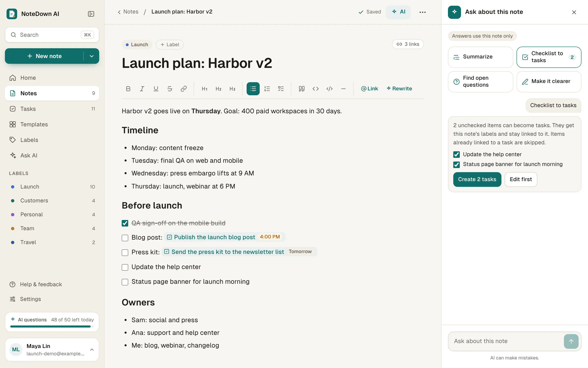Open the linked task Publish the launch blog post
Screen dimensions: 588x368
[225, 237]
